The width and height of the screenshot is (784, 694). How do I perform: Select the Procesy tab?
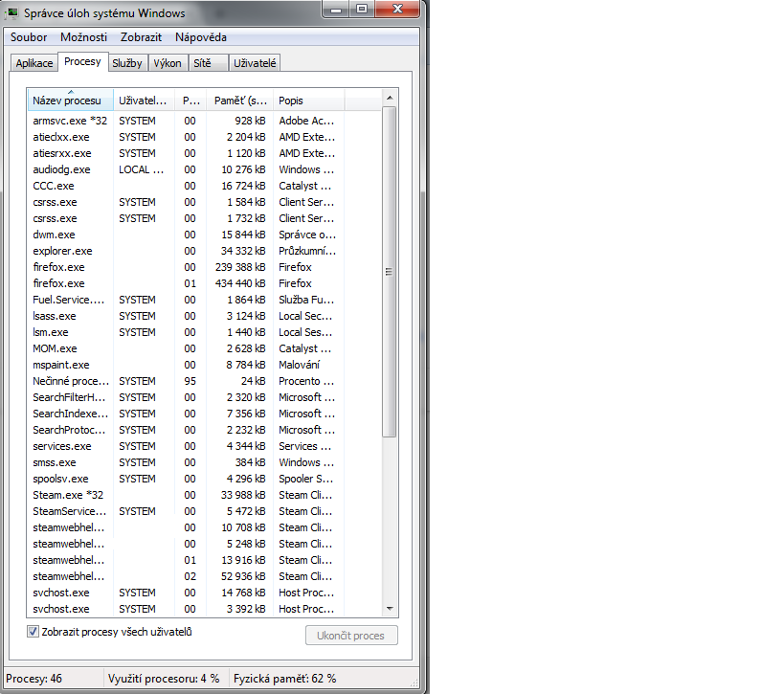(x=82, y=61)
